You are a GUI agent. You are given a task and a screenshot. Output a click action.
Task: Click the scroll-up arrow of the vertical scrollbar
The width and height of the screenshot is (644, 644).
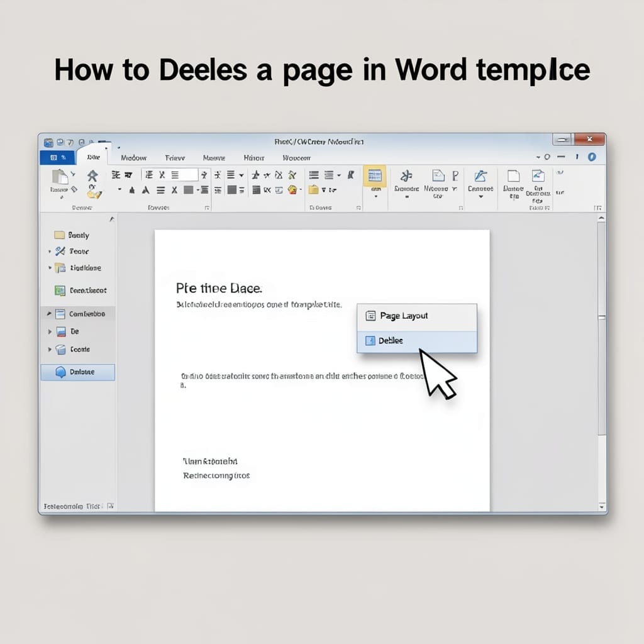(602, 218)
